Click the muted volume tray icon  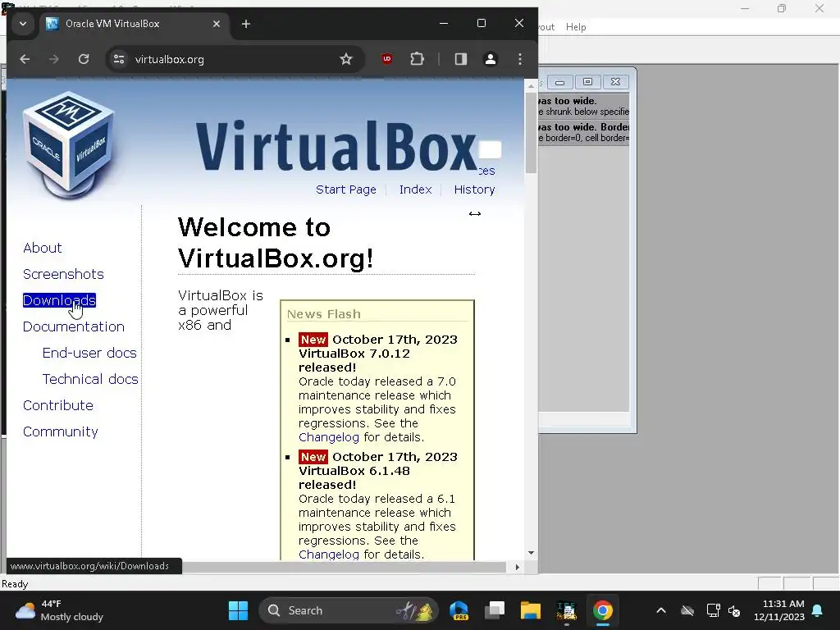coord(734,610)
